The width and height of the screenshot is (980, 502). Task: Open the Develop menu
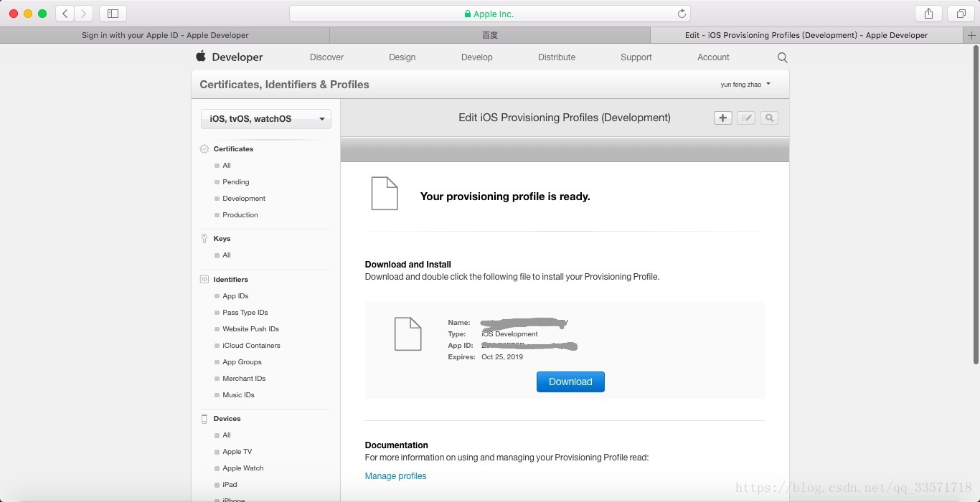[477, 57]
